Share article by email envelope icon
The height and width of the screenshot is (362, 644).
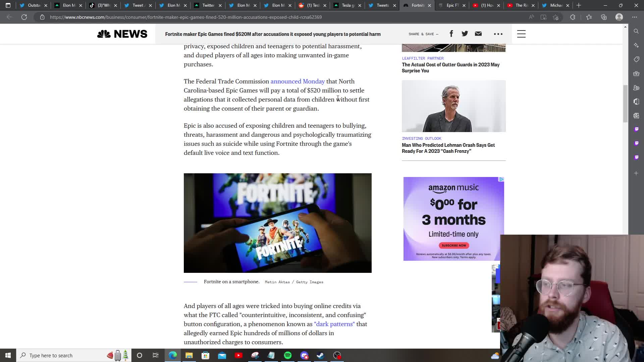coord(478,34)
